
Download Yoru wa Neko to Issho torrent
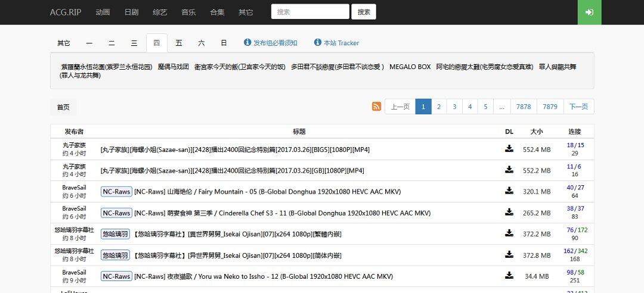click(x=509, y=276)
